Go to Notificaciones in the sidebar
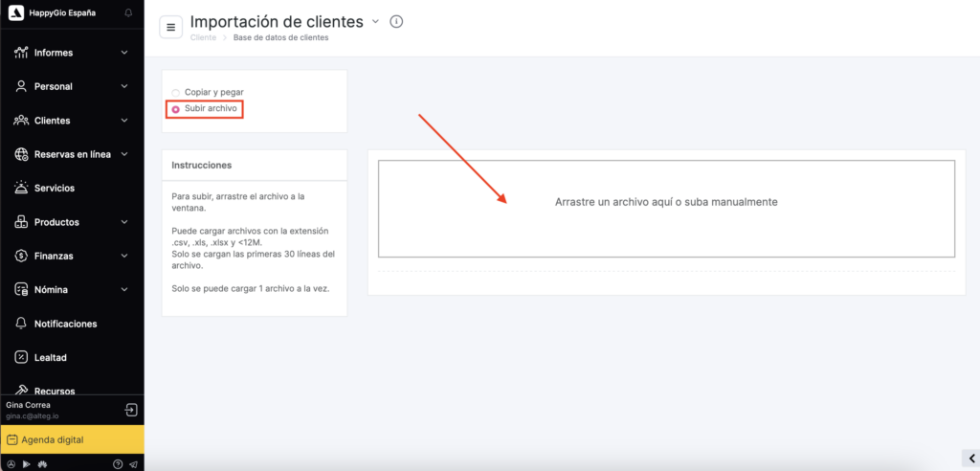980x471 pixels. (65, 324)
